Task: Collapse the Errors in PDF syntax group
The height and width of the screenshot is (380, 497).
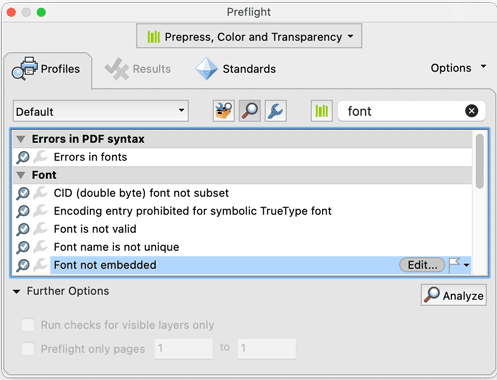Action: tap(21, 139)
